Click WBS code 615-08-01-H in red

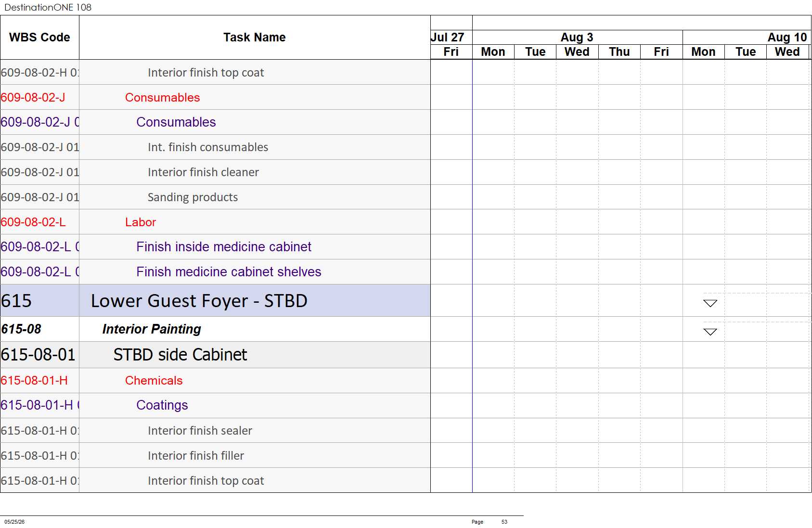(34, 381)
